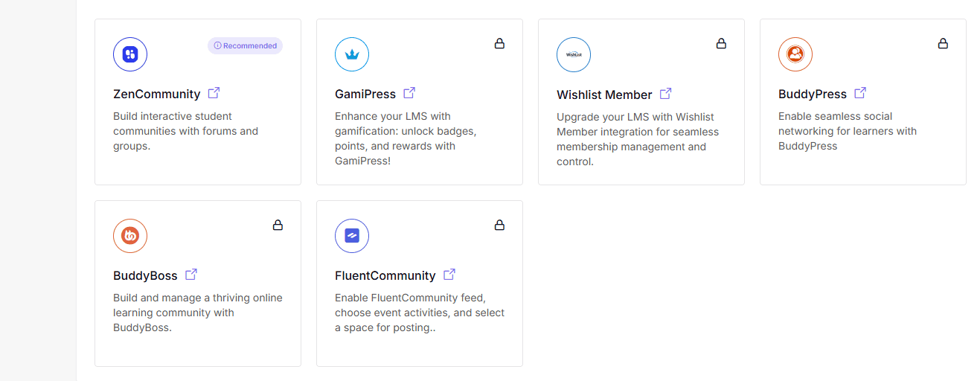Click text "Enable FluentCommunity feed"
Viewport: 980px width, 381px height.
[409, 298]
